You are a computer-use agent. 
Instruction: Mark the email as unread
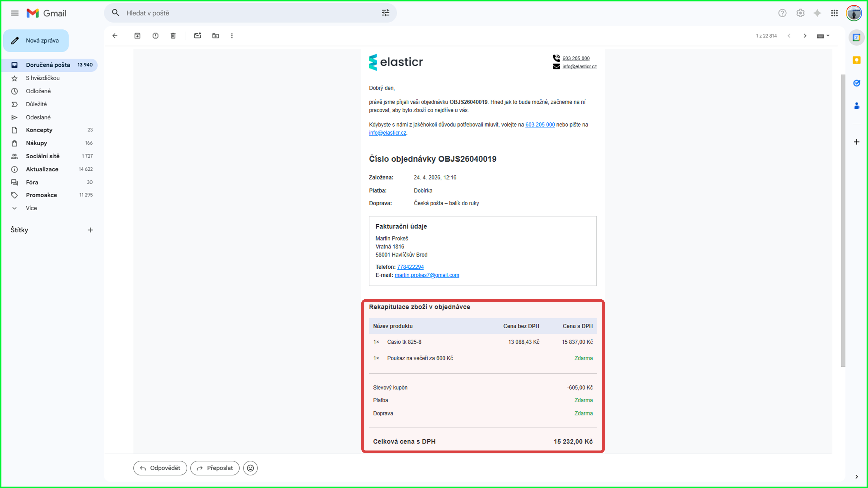coord(198,36)
